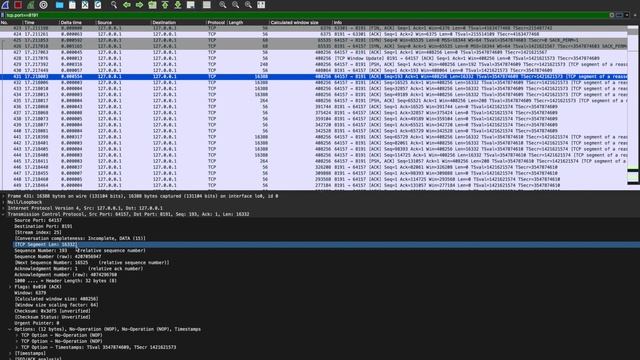Sort by the Calculated window size column
The image size is (640, 360).
point(300,22)
